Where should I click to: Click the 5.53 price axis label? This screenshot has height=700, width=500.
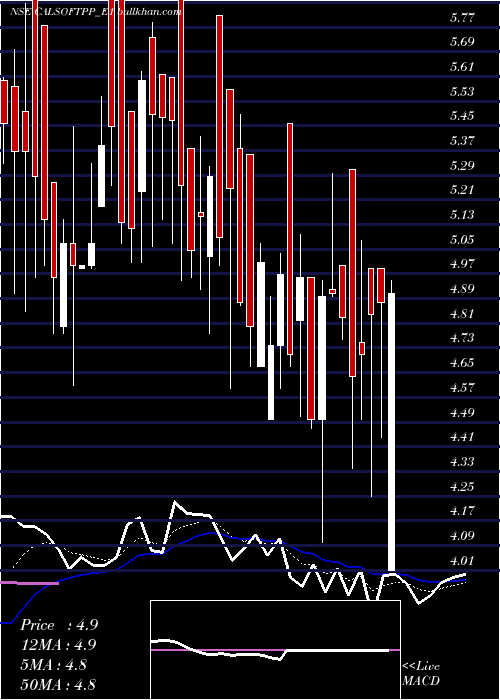click(x=462, y=92)
